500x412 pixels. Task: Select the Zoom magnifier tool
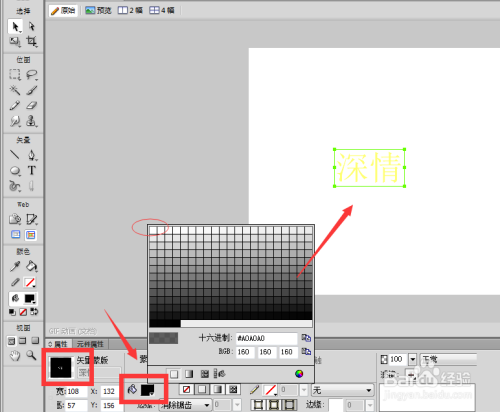pyautogui.click(x=31, y=356)
